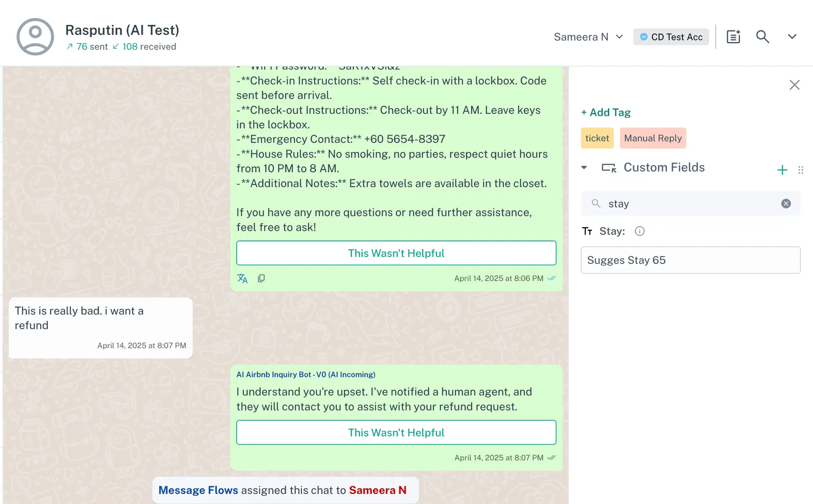The image size is (813, 504).
Task: Collapse the Custom Fields section
Action: coord(584,168)
